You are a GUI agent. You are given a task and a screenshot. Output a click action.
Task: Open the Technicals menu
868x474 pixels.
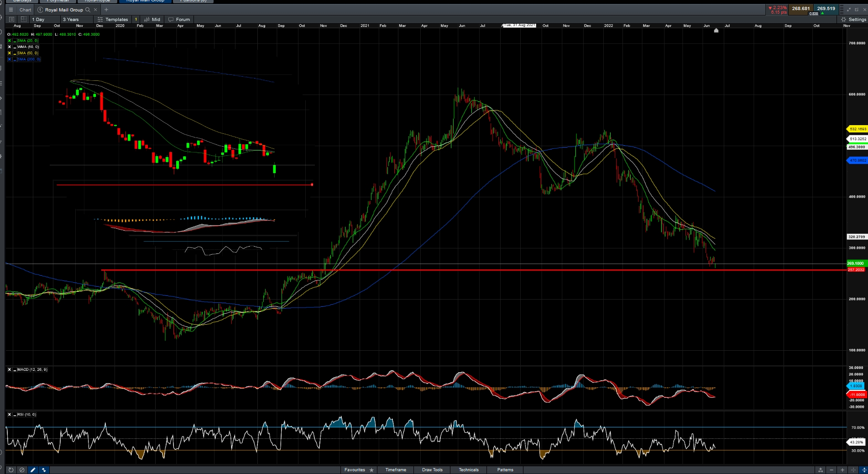(469, 470)
